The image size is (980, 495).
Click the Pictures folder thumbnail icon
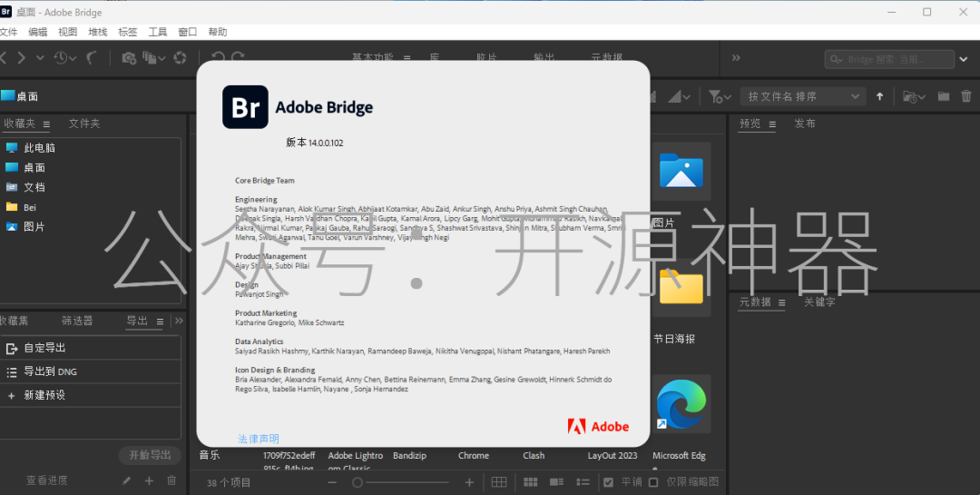[681, 171]
